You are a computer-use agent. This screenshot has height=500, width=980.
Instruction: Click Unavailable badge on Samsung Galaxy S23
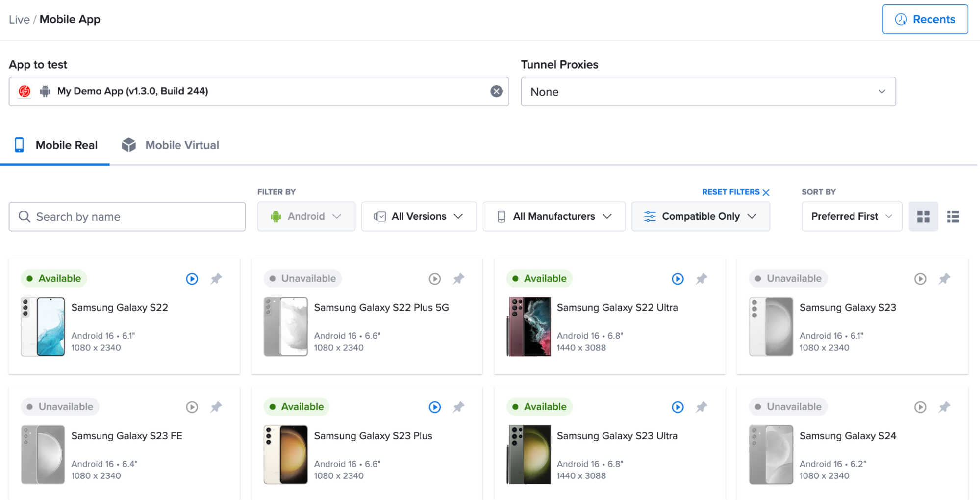[788, 278]
